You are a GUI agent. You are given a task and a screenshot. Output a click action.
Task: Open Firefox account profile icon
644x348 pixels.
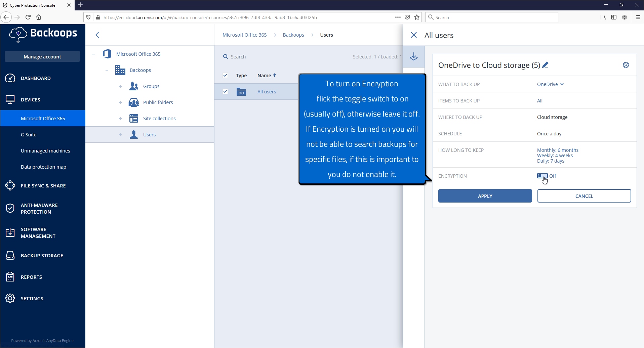tap(625, 17)
